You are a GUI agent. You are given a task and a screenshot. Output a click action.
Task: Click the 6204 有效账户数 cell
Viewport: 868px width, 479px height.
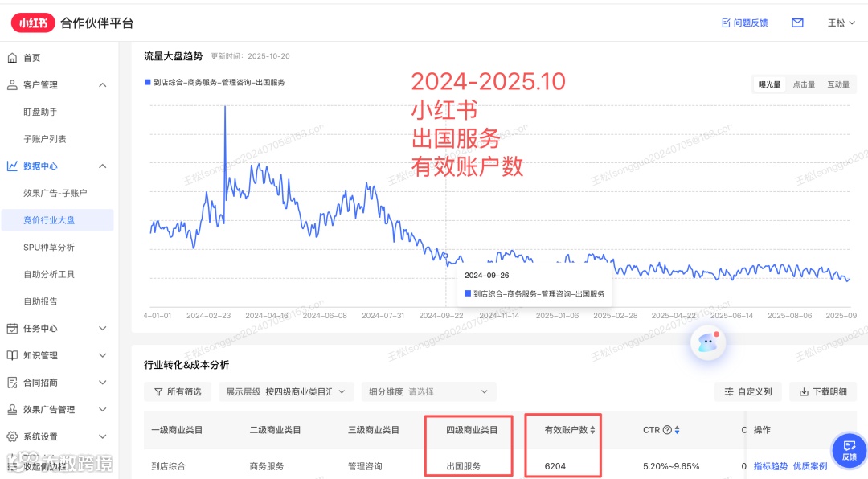click(555, 466)
